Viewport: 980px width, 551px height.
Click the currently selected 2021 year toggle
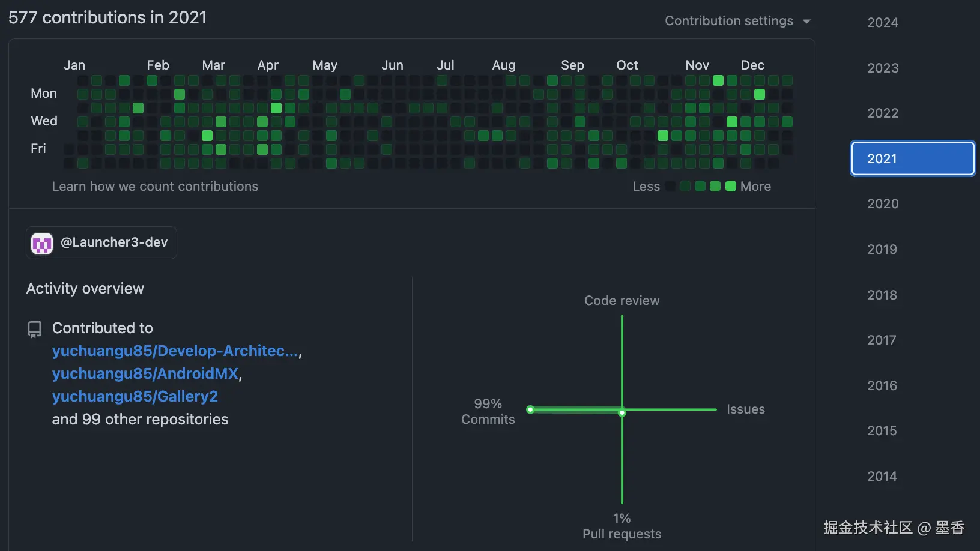(x=912, y=158)
